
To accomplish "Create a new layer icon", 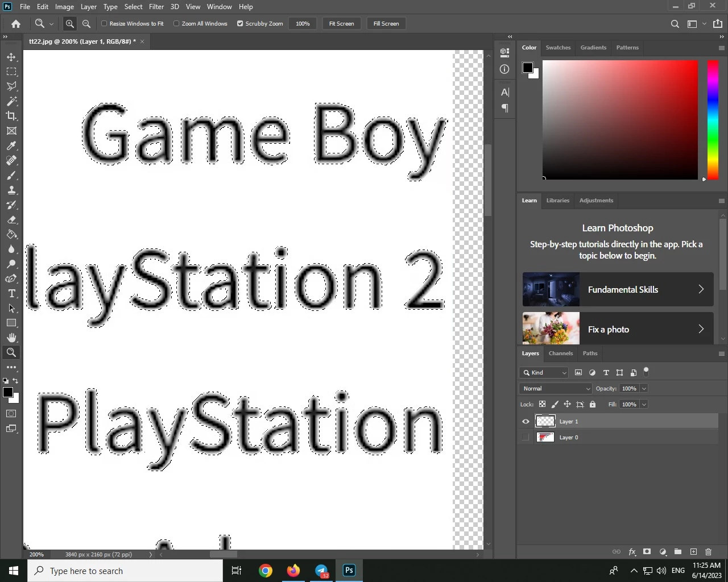I will pos(693,552).
